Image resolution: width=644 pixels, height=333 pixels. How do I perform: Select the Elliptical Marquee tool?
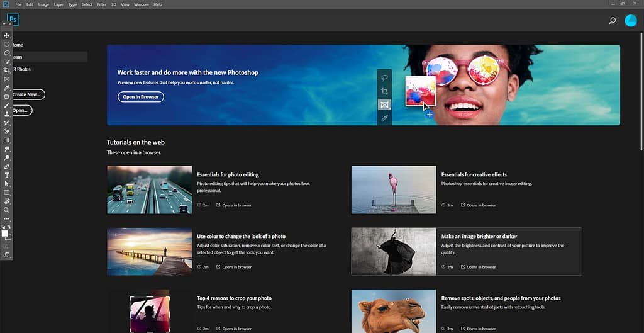point(6,44)
